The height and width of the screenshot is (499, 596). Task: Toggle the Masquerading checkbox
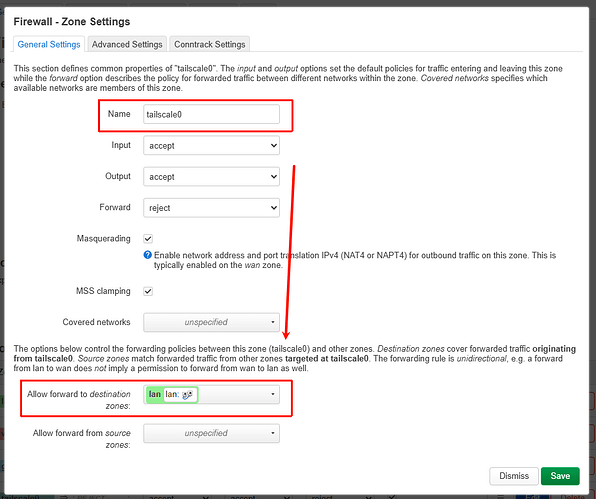(x=148, y=239)
